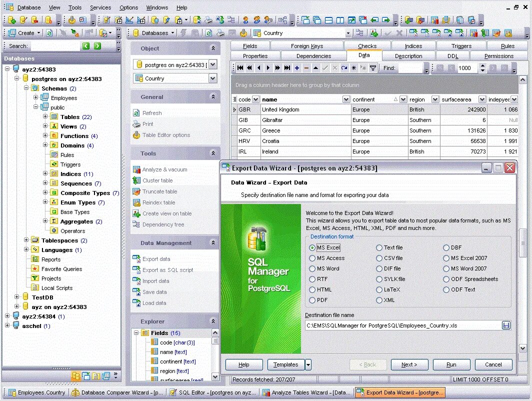Switch to the Permissions tab

pos(499,56)
